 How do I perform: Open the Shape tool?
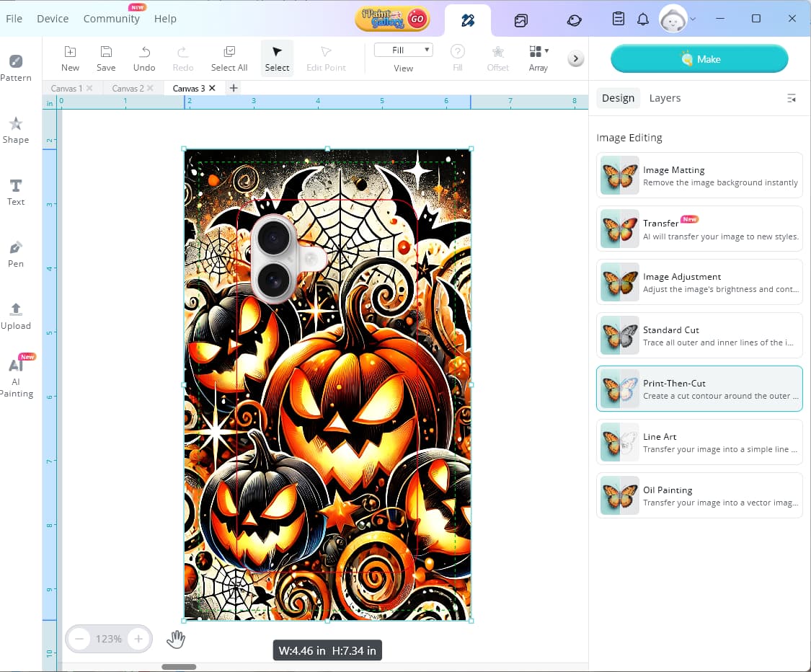(x=16, y=130)
